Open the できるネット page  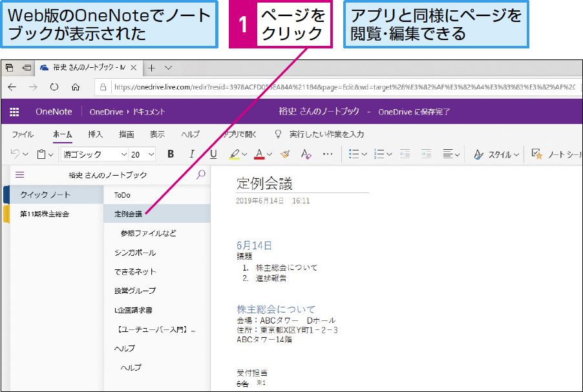coord(157,272)
